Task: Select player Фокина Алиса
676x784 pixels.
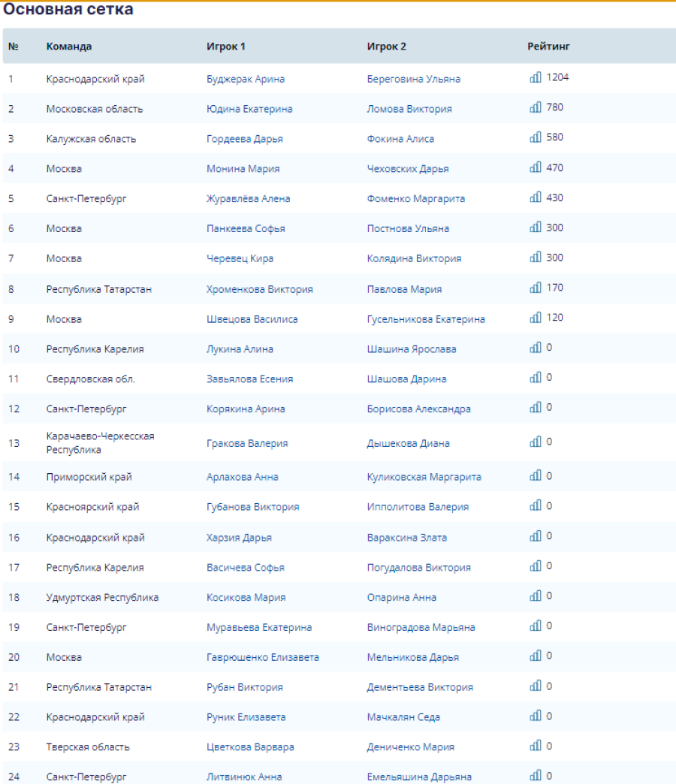Action: point(400,139)
